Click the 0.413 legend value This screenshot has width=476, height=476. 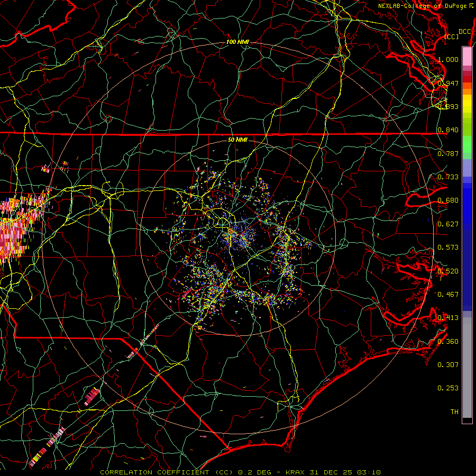tap(448, 318)
